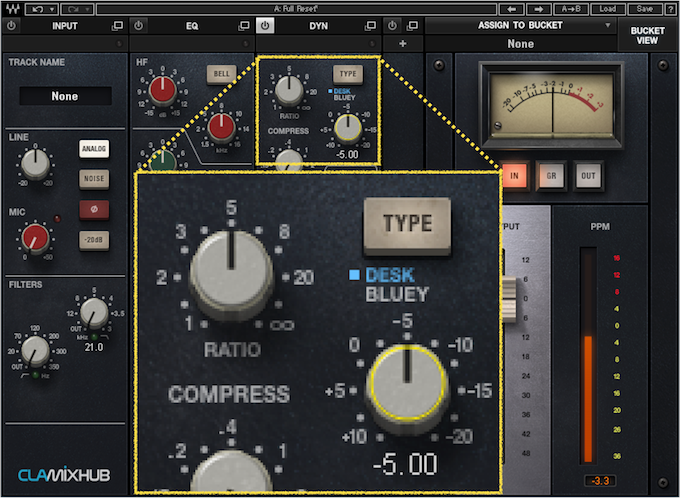Screen dimensions: 680x498
Task: Click the PPM peak value -3.3
Action: [x=601, y=481]
